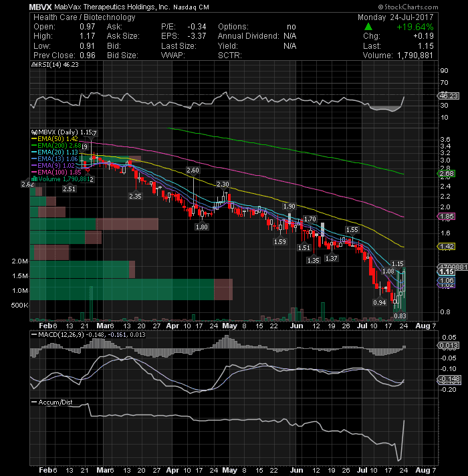Viewport: 468px width, 476px height.
Task: Click the green up-triangle change indicator
Action: pyautogui.click(x=368, y=27)
